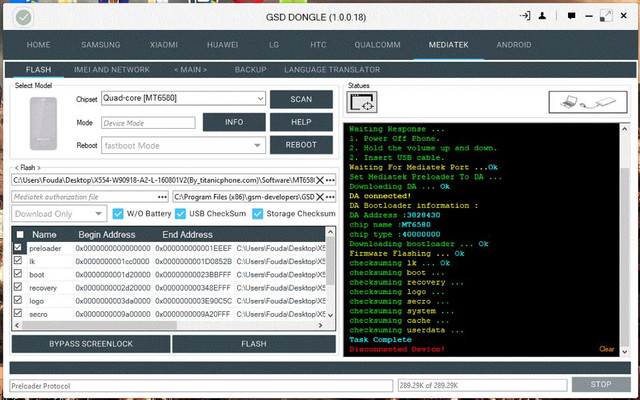This screenshot has height=400, width=640.
Task: Open the Chipset dropdown
Action: tap(183, 98)
